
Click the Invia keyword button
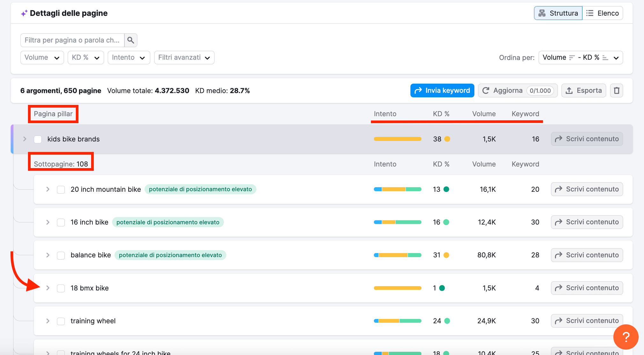(x=442, y=91)
